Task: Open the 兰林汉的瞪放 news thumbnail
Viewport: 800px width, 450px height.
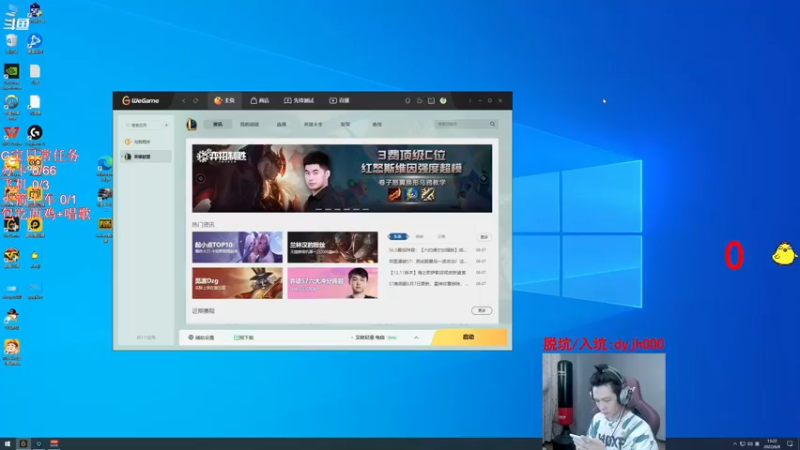Action: tap(332, 247)
